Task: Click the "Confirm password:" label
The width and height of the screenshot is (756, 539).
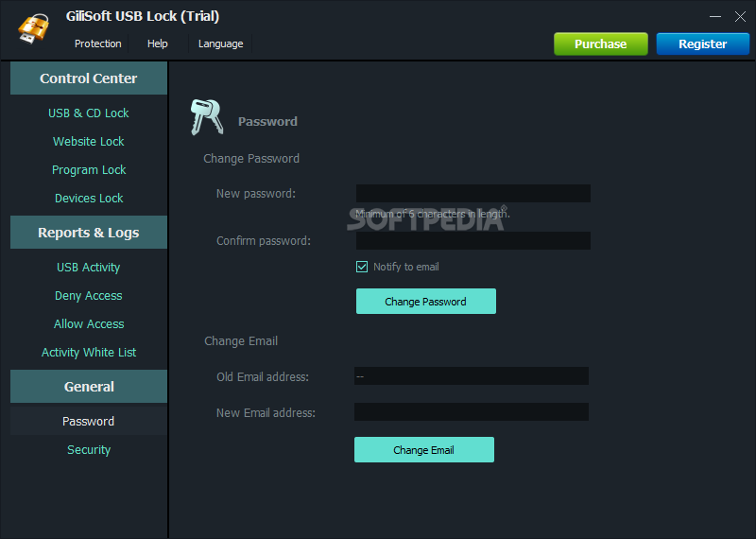Action: pyautogui.click(x=264, y=241)
